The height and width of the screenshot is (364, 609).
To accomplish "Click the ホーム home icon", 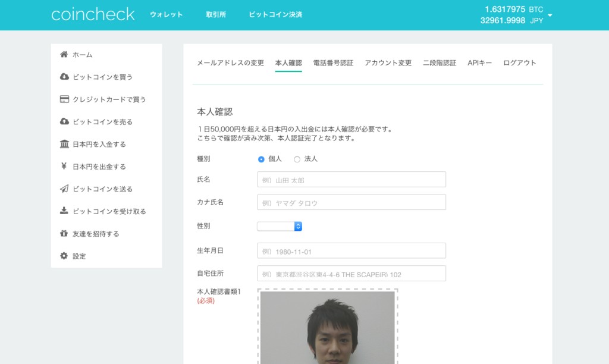I will [64, 54].
